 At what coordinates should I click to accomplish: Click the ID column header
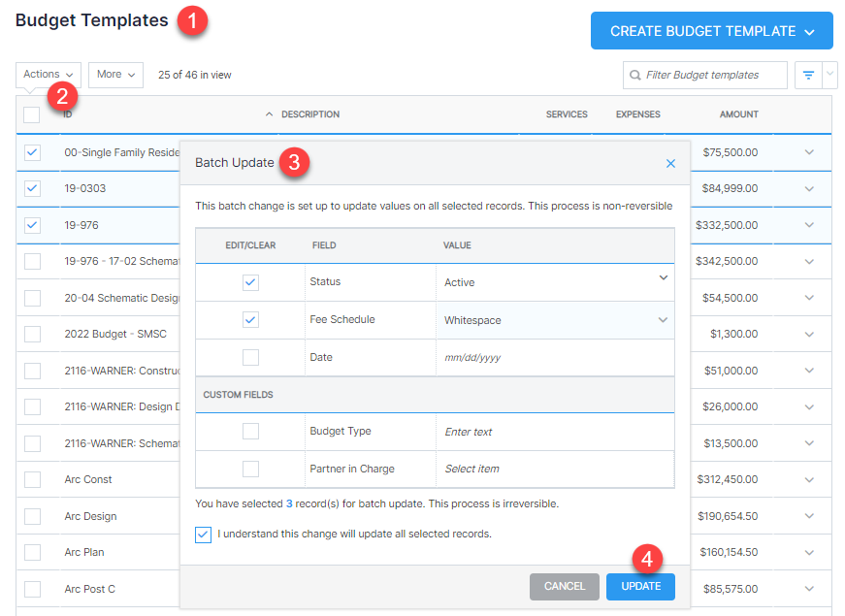(x=67, y=114)
